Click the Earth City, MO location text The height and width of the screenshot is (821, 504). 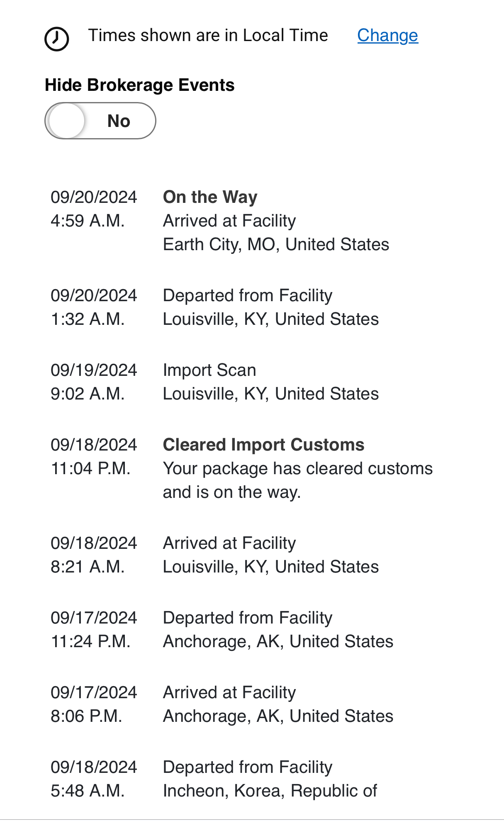point(276,244)
